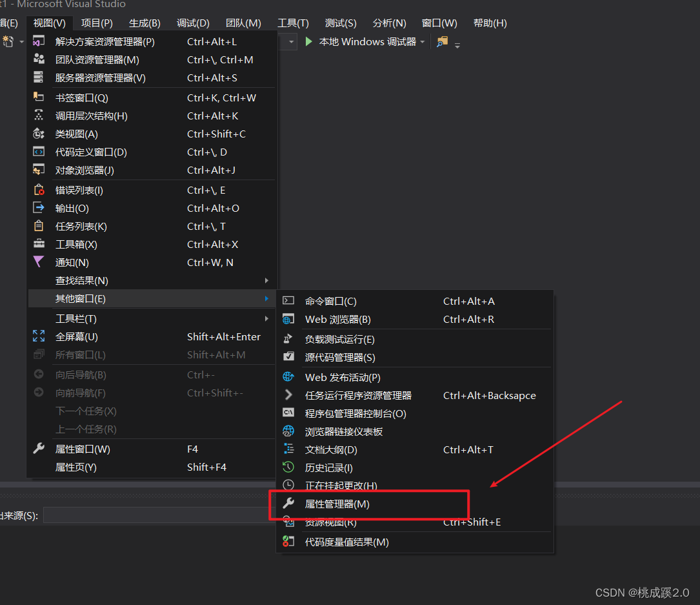Click the Full Screen (全屏幕) icon
This screenshot has height=605, width=700.
pos(39,336)
